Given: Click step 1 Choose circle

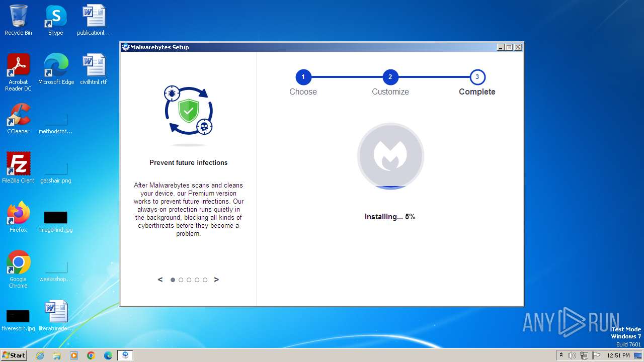Looking at the screenshot, I should tap(303, 77).
